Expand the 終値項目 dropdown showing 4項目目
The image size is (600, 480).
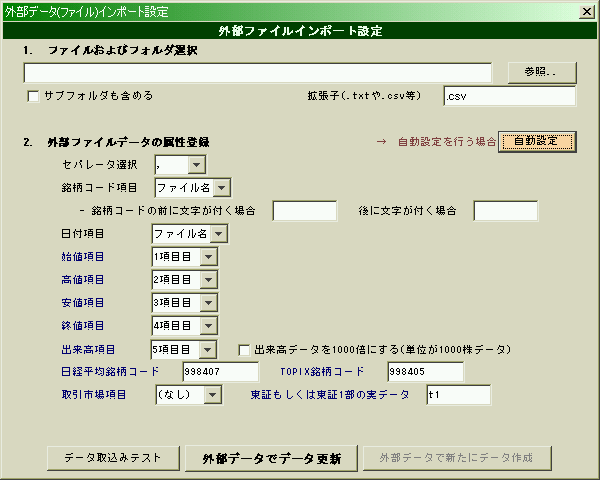[x=208, y=326]
